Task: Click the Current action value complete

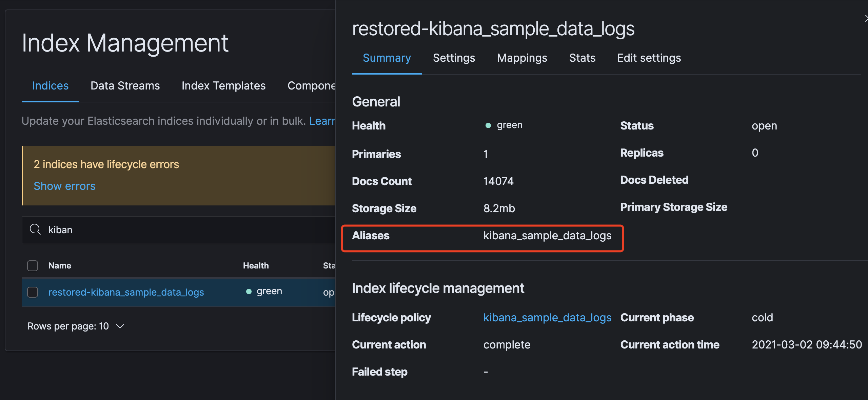Action: pos(507,345)
